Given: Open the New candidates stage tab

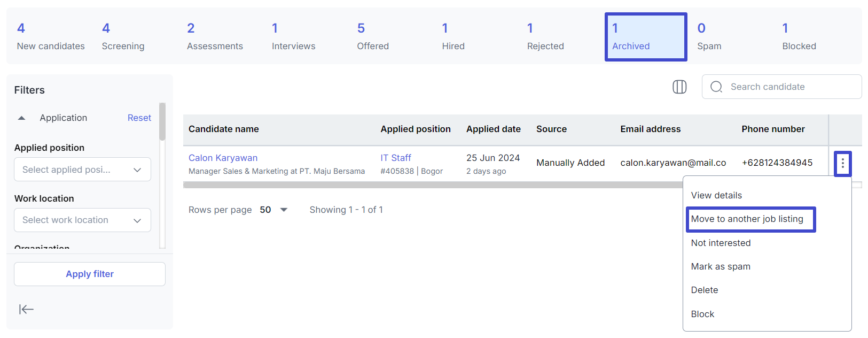Looking at the screenshot, I should [51, 37].
